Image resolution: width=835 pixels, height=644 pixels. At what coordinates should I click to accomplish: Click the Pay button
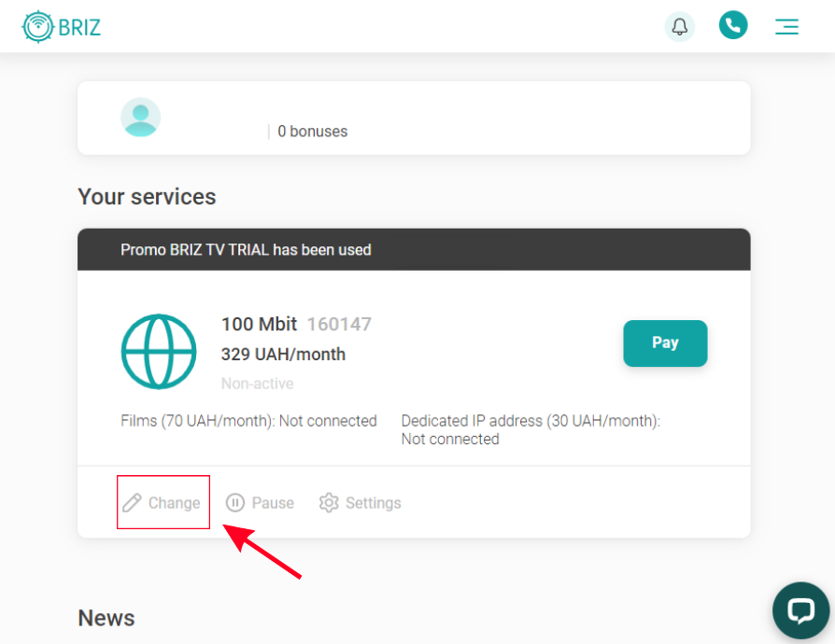(x=665, y=343)
